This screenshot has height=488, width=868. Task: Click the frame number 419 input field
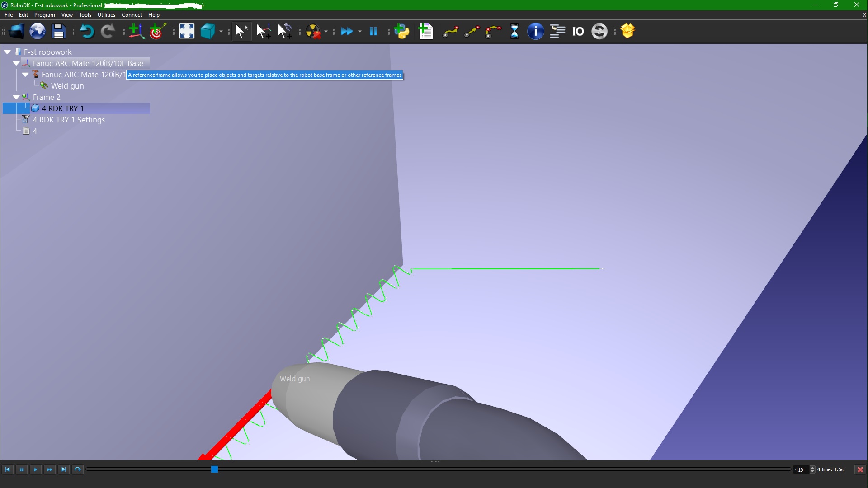(x=800, y=469)
